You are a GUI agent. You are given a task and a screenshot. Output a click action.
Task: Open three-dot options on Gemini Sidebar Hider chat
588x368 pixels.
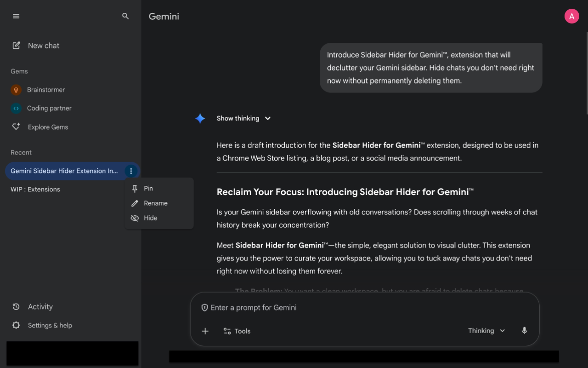(131, 171)
